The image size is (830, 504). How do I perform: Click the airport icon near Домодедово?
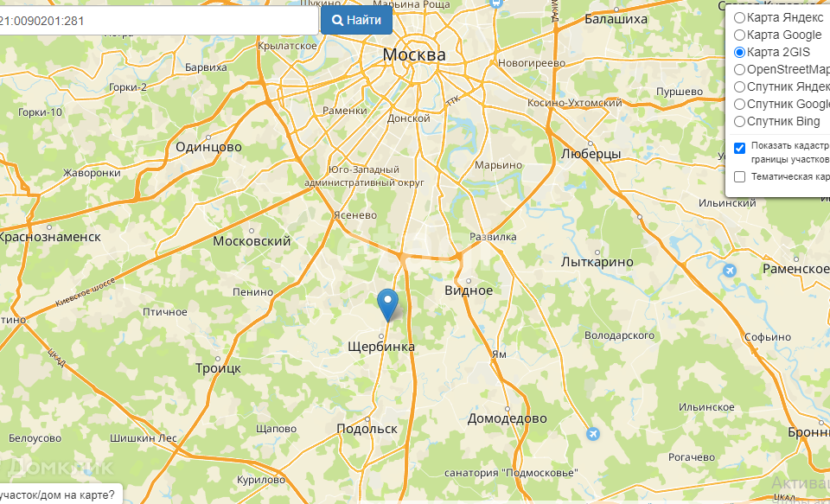593,434
